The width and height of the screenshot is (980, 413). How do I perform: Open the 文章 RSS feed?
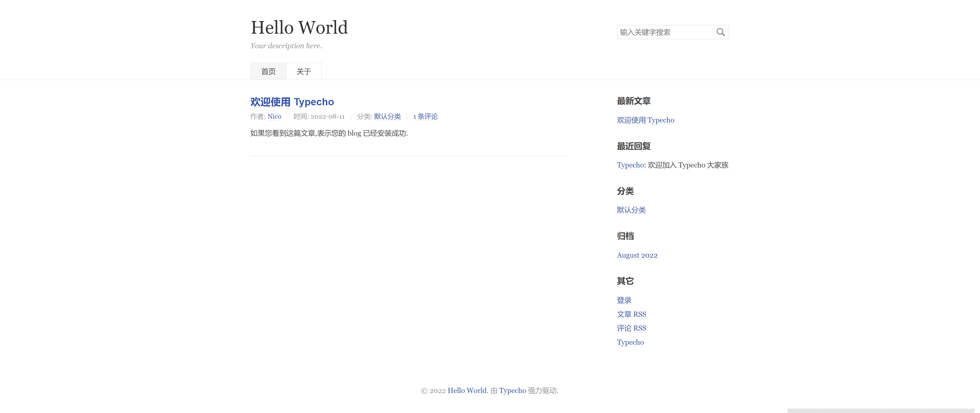point(631,314)
